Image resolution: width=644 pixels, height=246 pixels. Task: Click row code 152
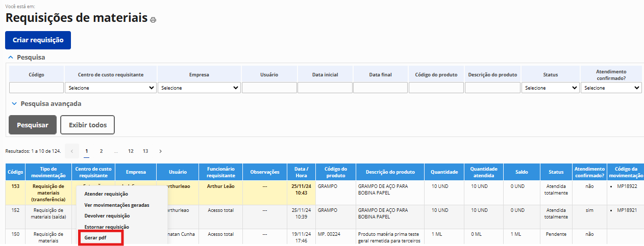point(16,210)
